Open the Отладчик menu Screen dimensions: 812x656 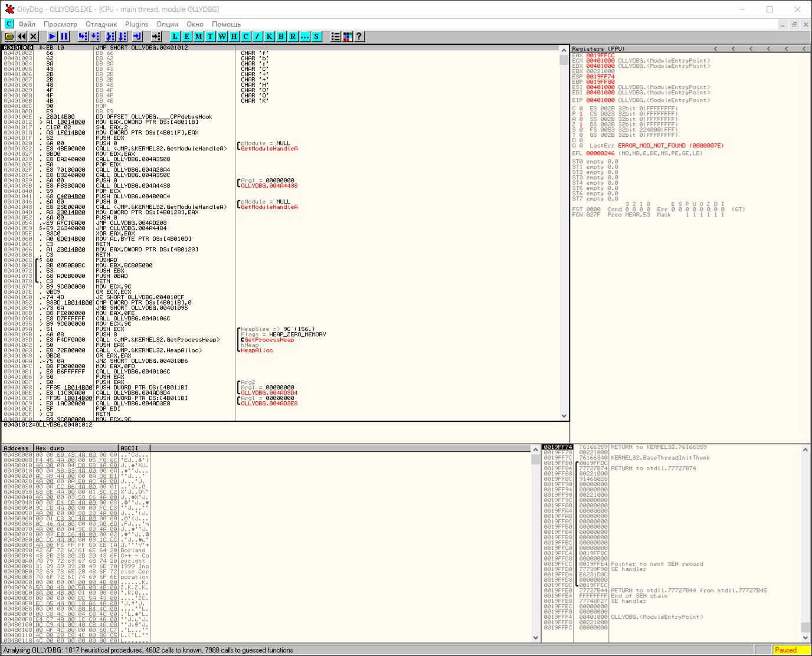101,24
